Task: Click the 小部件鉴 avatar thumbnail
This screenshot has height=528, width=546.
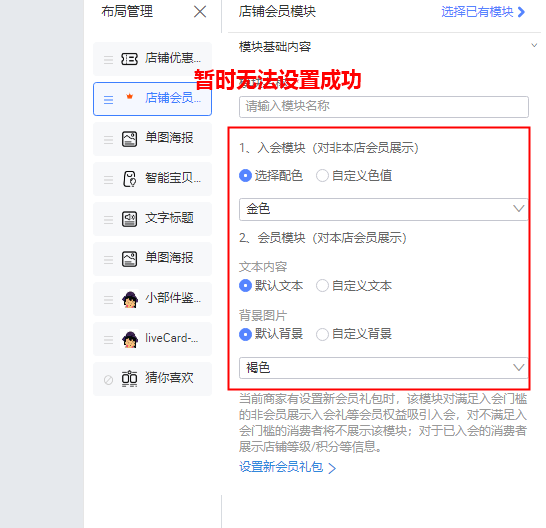Action: (129, 299)
